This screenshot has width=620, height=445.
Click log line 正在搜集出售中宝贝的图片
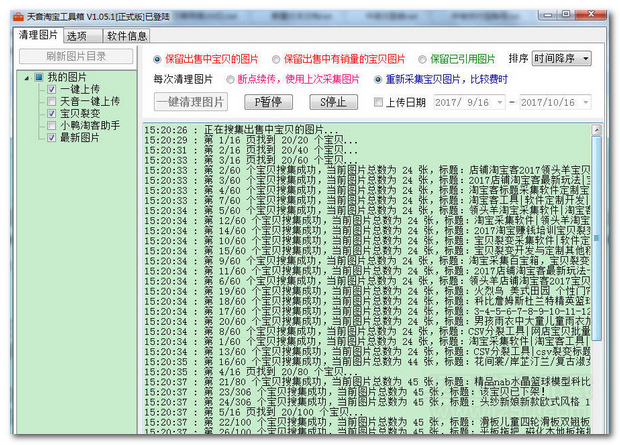[x=241, y=130]
